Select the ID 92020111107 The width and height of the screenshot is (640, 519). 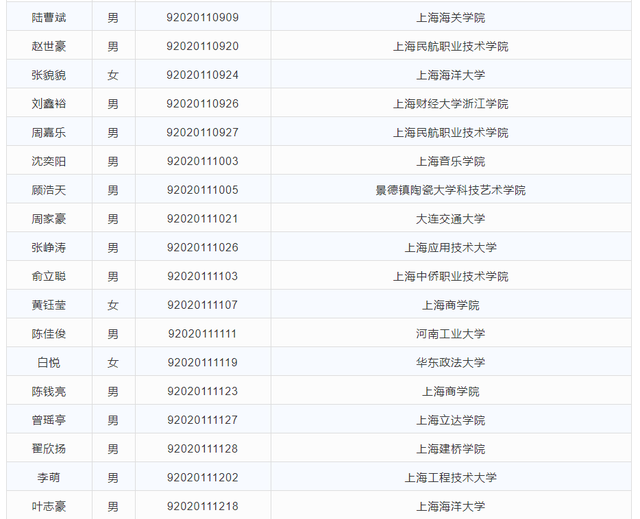202,305
